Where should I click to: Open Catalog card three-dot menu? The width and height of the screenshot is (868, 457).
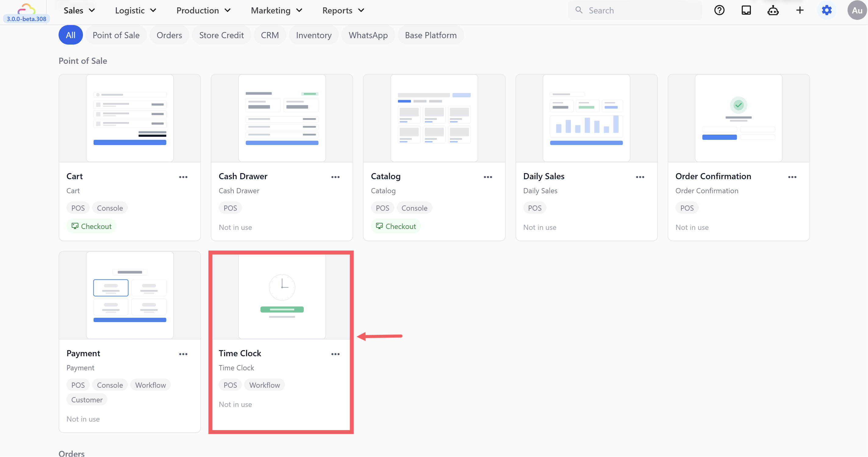pyautogui.click(x=488, y=177)
